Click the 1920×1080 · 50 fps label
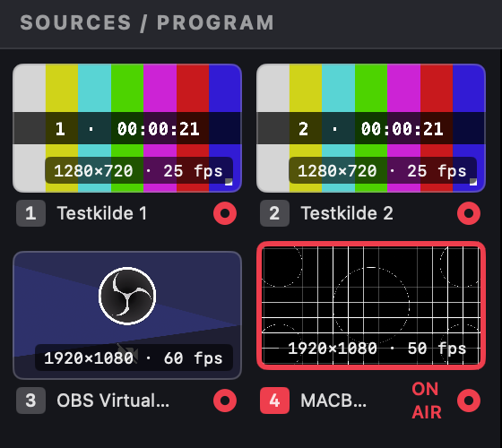This screenshot has width=502, height=448. [x=376, y=349]
